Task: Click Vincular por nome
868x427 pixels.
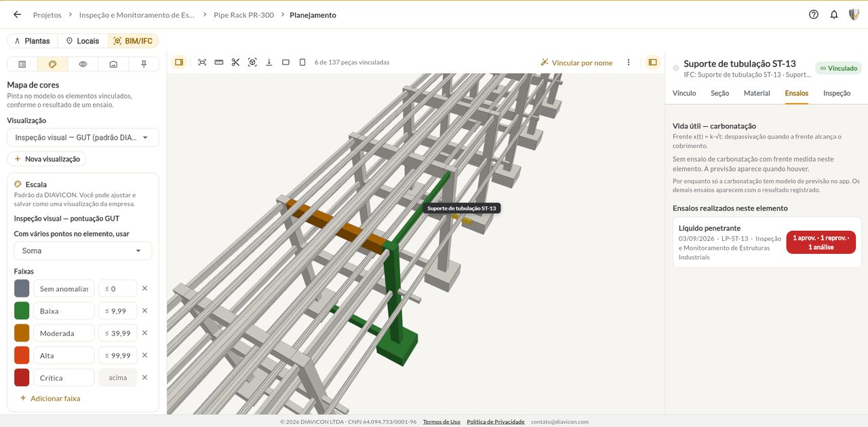Action: coord(576,62)
